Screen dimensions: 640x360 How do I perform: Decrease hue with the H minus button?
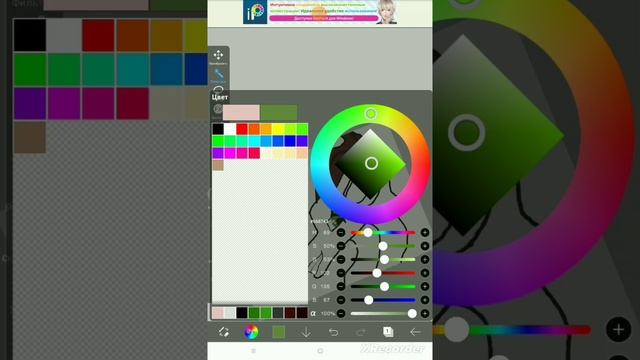click(x=341, y=233)
